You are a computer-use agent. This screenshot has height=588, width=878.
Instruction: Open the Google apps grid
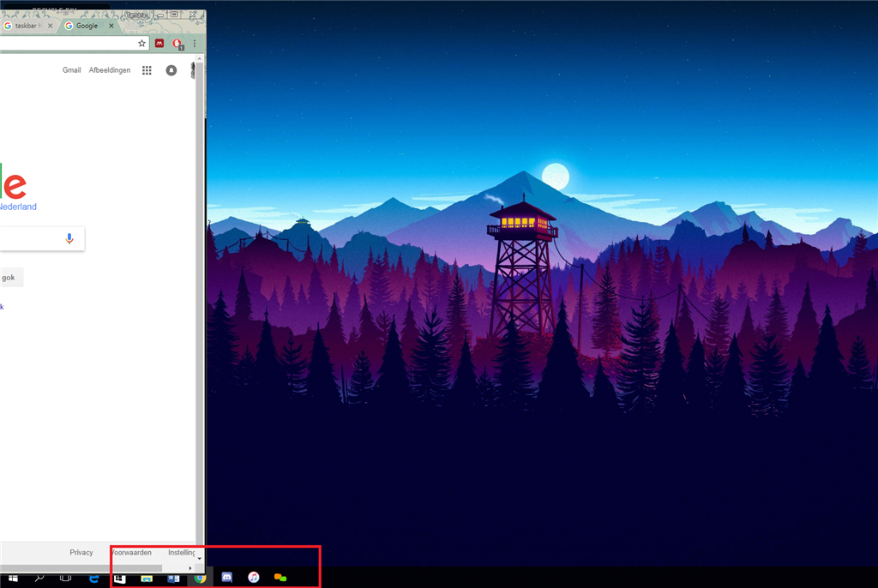pos(146,70)
